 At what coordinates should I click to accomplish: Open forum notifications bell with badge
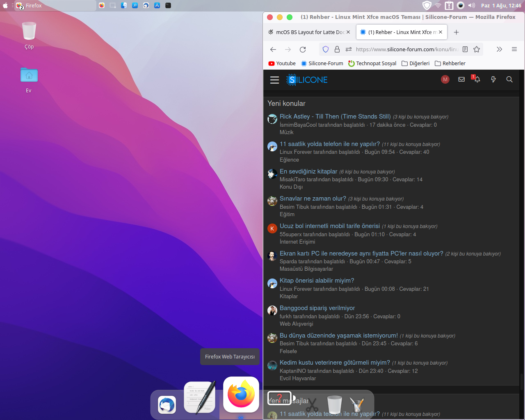[476, 79]
